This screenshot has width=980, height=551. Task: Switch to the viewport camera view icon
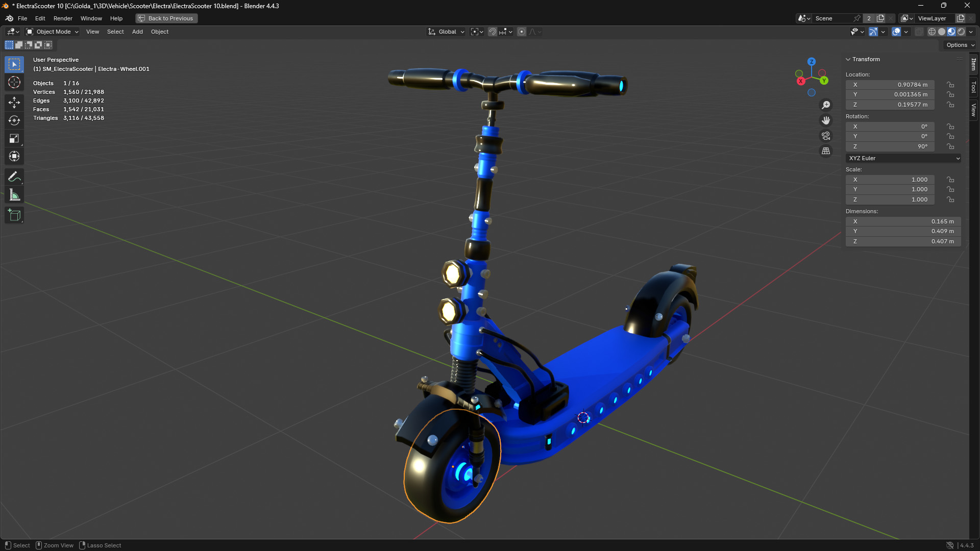826,136
